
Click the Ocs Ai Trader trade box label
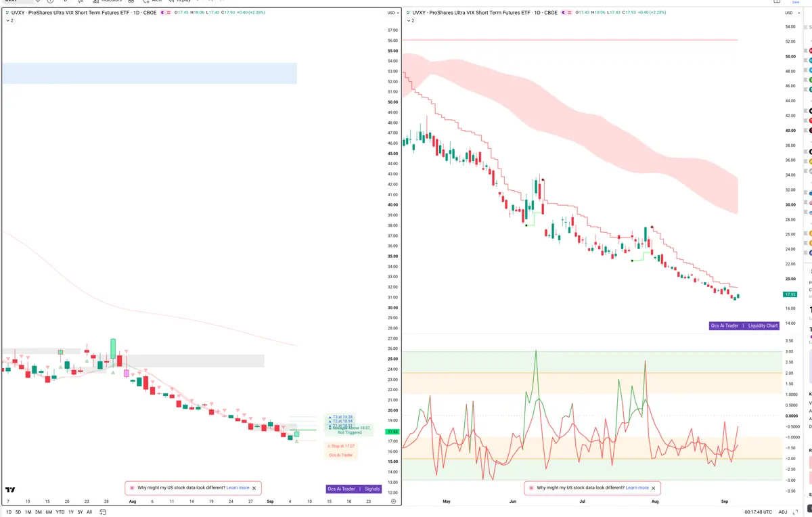tap(341, 455)
